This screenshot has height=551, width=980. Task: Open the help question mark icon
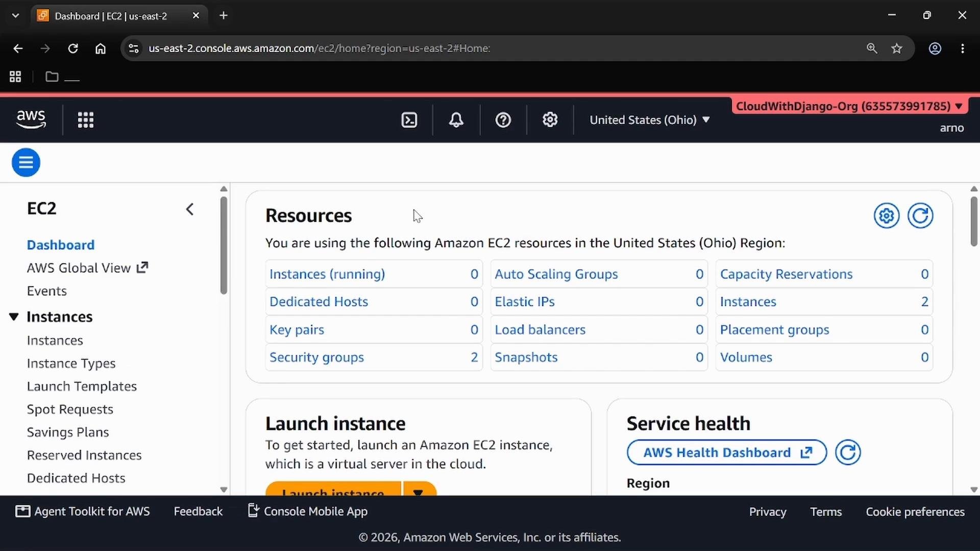[x=503, y=120]
